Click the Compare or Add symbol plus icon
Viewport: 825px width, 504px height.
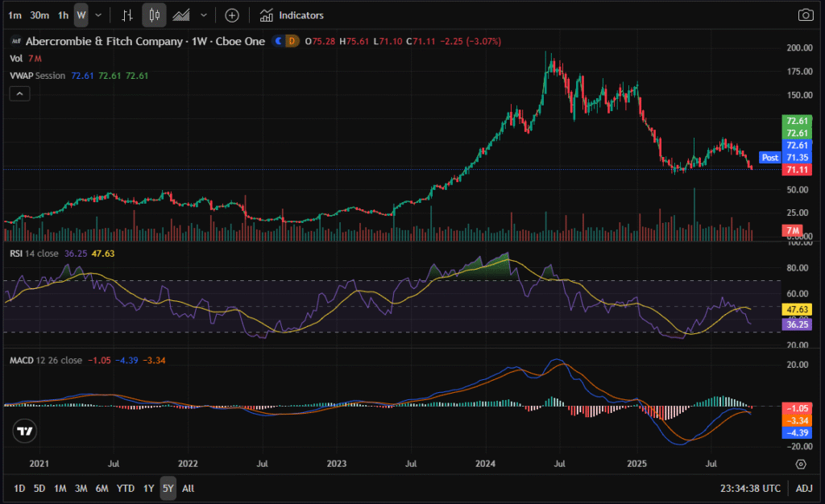[x=232, y=15]
